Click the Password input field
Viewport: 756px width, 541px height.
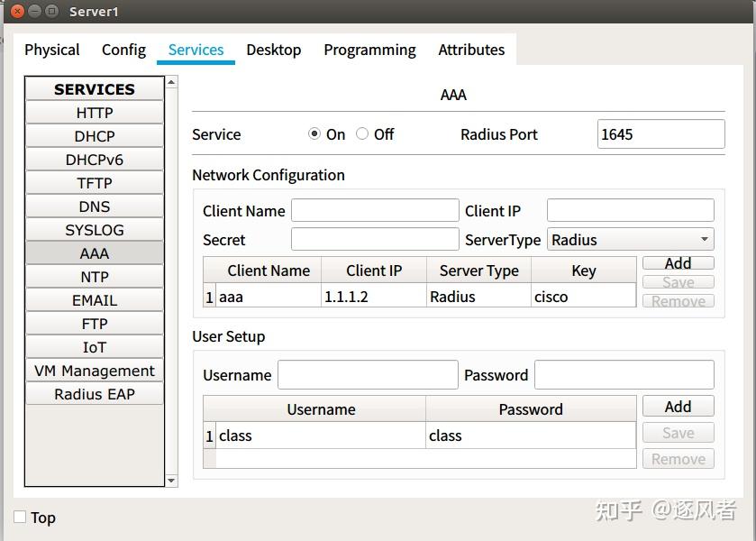(624, 374)
